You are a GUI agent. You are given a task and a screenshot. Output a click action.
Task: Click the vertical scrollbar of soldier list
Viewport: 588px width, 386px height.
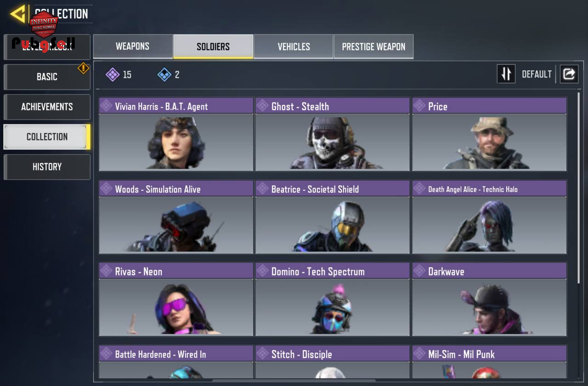(578, 188)
